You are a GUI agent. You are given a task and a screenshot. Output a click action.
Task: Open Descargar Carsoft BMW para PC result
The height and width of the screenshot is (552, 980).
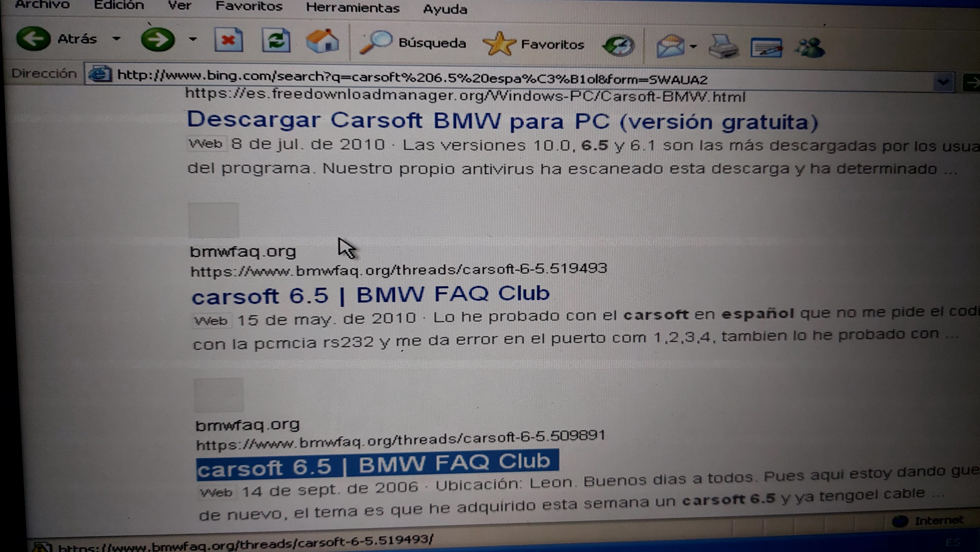[x=502, y=121]
